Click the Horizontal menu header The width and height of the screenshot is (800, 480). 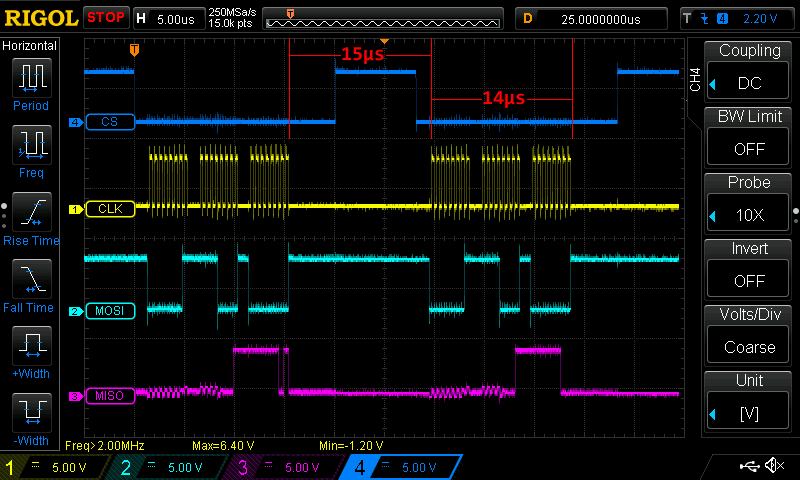(30, 45)
